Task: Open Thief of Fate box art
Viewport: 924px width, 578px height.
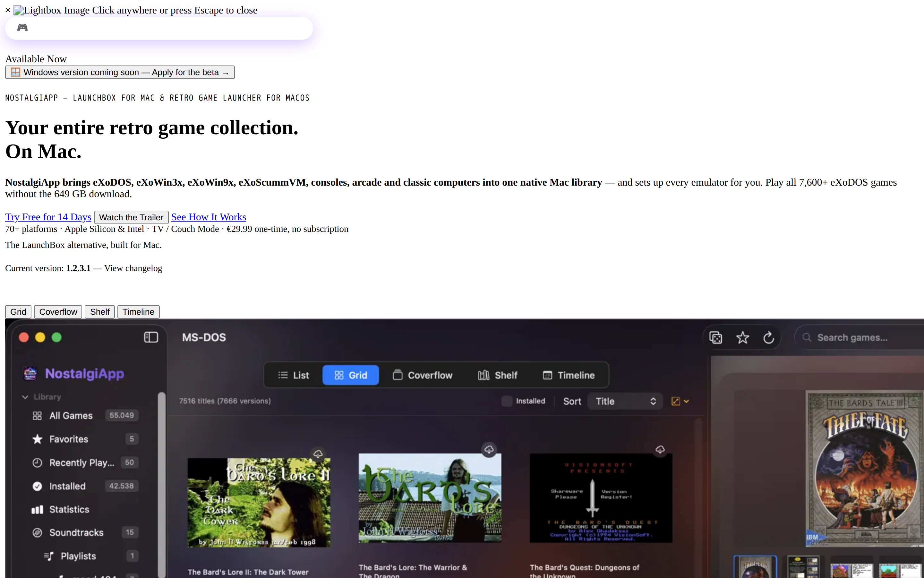Action: (x=865, y=468)
